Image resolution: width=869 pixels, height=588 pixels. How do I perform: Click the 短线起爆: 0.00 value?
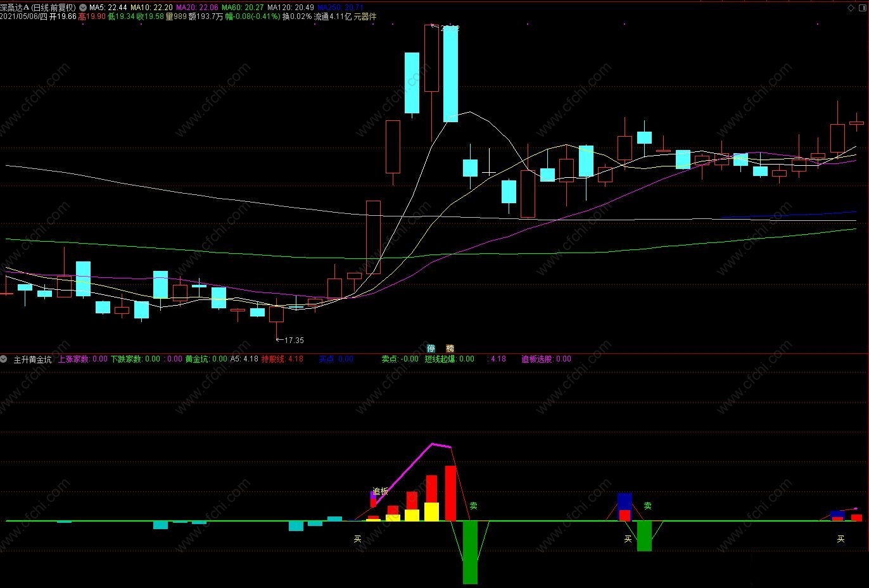[x=449, y=359]
